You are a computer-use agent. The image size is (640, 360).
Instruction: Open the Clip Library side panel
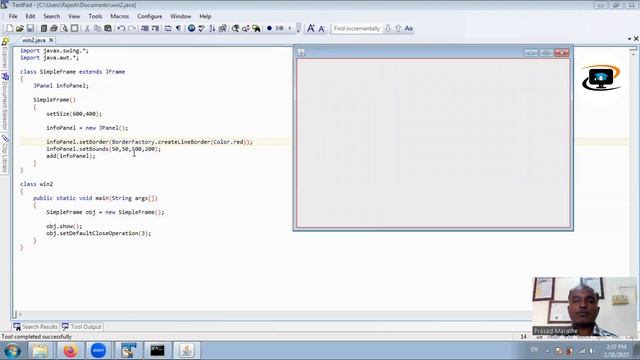click(x=5, y=154)
